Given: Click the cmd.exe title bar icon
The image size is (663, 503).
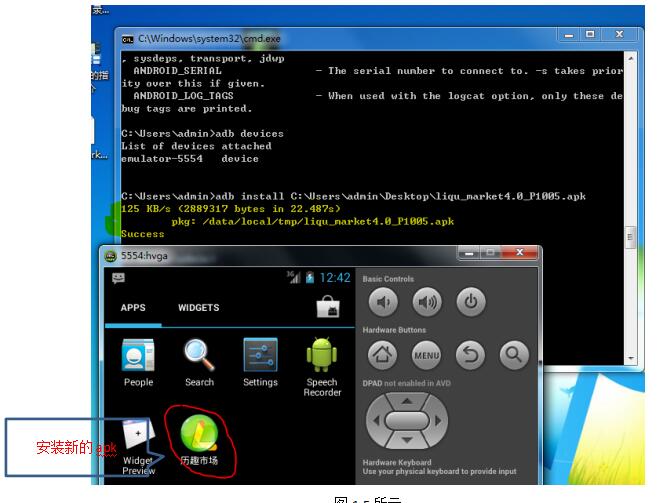Looking at the screenshot, I should click(x=127, y=39).
